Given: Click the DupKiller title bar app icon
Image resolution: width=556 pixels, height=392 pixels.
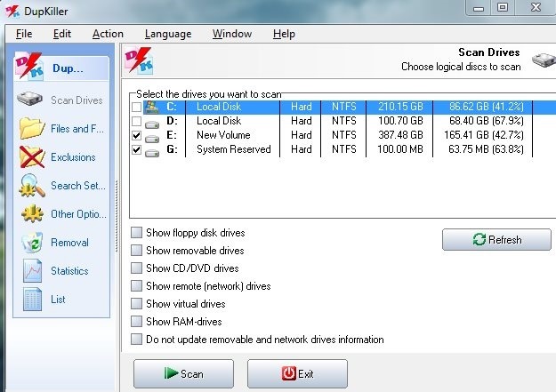Looking at the screenshot, I should (x=12, y=12).
